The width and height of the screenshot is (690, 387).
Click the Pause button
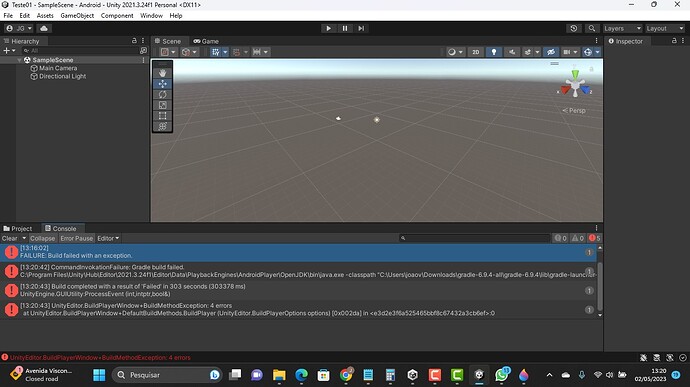[x=345, y=28]
